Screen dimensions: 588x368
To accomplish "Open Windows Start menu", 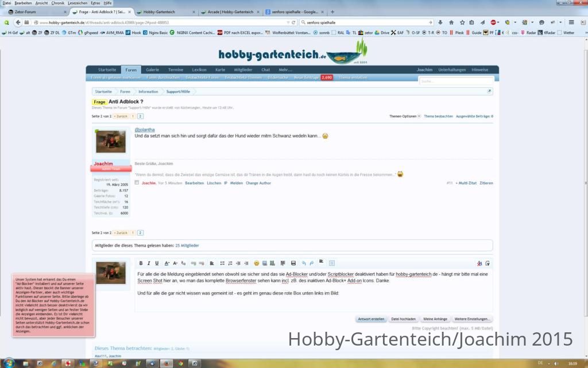I will (x=9, y=363).
